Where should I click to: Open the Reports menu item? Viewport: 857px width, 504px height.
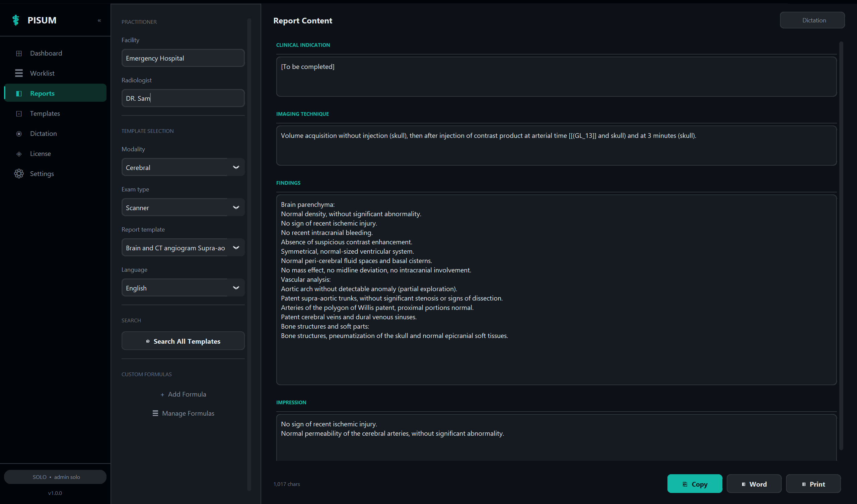point(42,93)
